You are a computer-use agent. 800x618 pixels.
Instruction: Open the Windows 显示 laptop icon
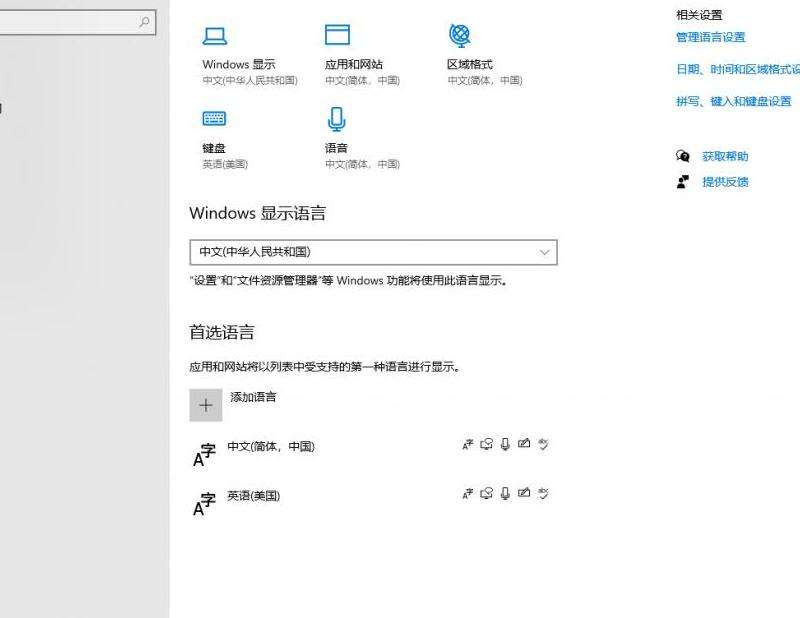click(x=215, y=36)
